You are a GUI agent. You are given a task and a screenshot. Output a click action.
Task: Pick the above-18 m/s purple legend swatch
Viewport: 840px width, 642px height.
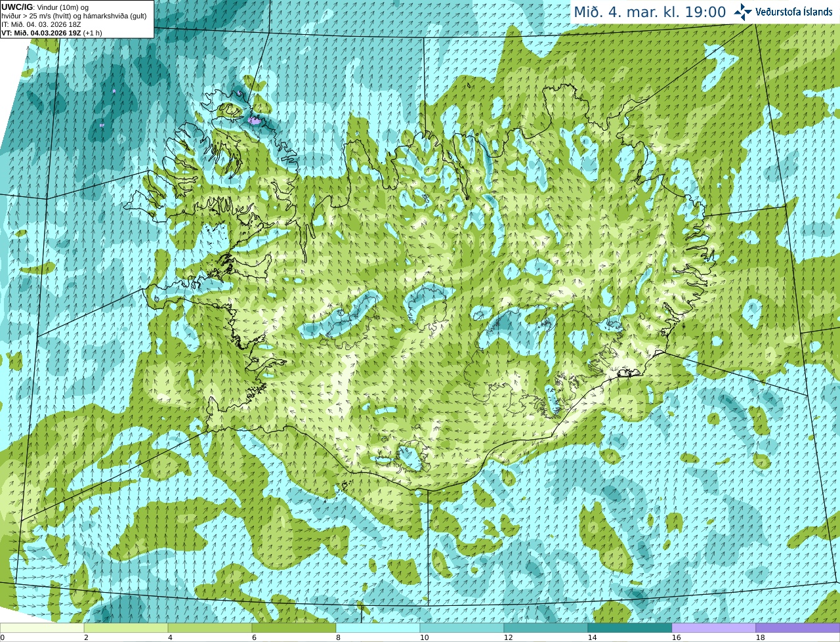point(798,628)
